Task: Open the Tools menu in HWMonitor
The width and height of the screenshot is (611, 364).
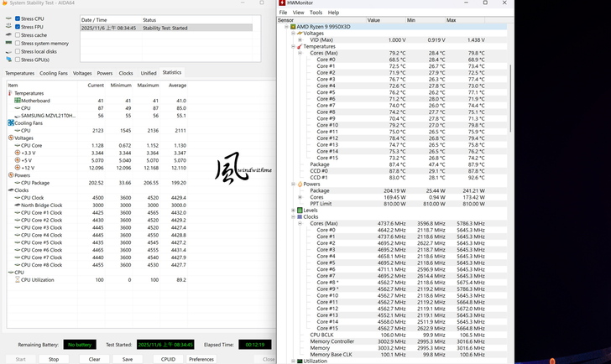Action: tap(316, 13)
